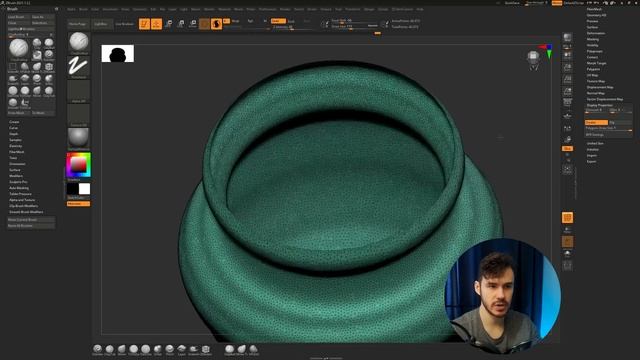
Task: Select the Pinch brush in bottom shelf
Action: [170, 349]
